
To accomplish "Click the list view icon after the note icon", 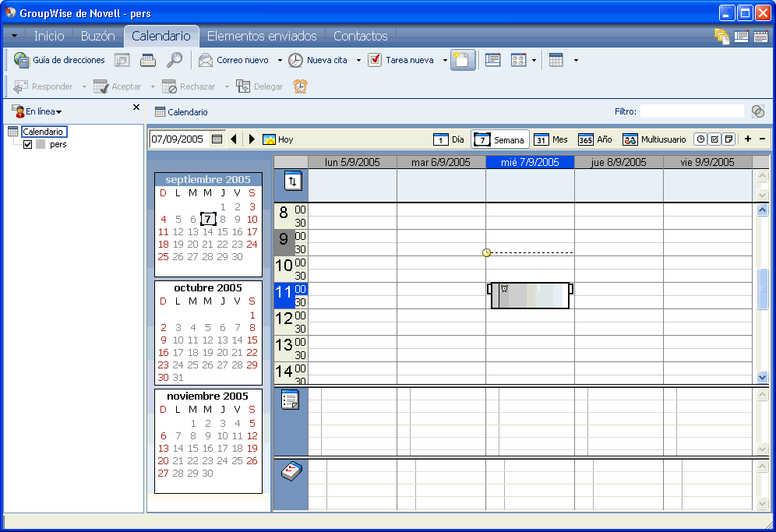I will pyautogui.click(x=492, y=61).
